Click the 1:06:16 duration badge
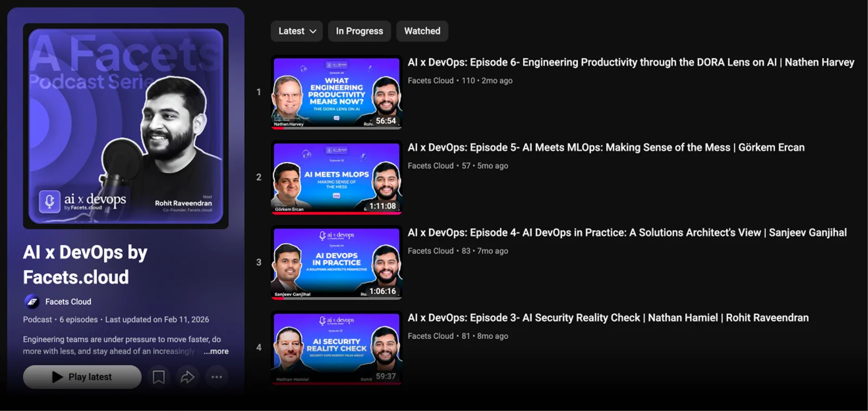Screen dimensions: 868x411 pyautogui.click(x=382, y=292)
